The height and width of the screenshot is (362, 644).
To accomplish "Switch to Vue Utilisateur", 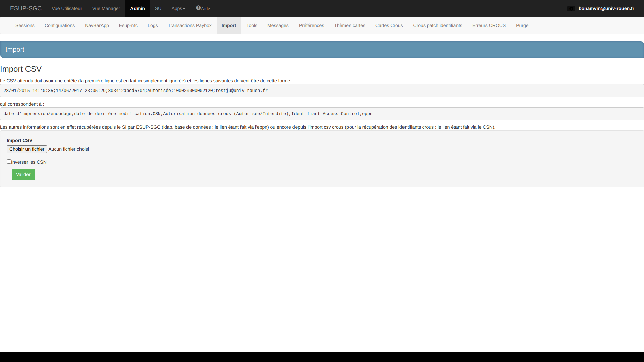I will (x=67, y=8).
